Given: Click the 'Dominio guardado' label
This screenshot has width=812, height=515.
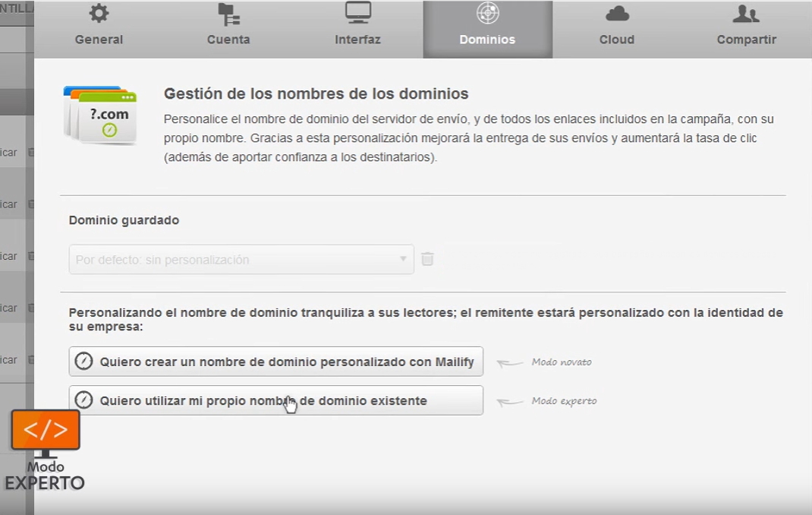Looking at the screenshot, I should click(124, 220).
